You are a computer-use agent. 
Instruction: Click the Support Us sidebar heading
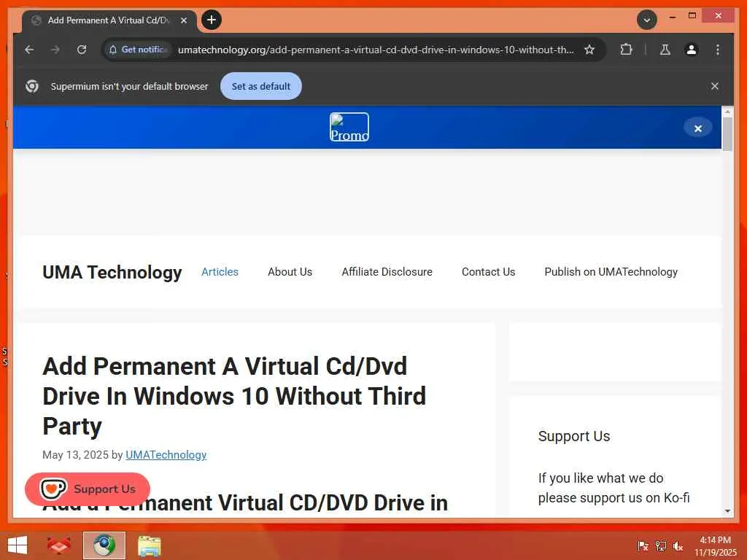tap(573, 436)
